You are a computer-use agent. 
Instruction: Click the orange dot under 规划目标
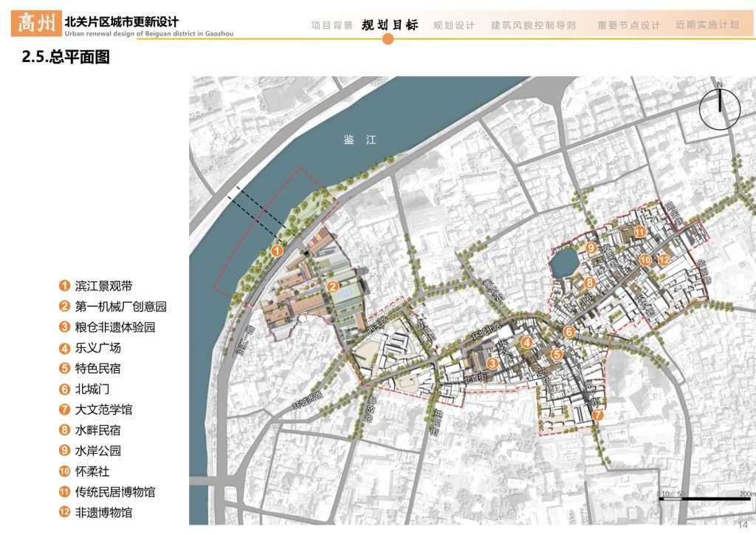pos(388,39)
